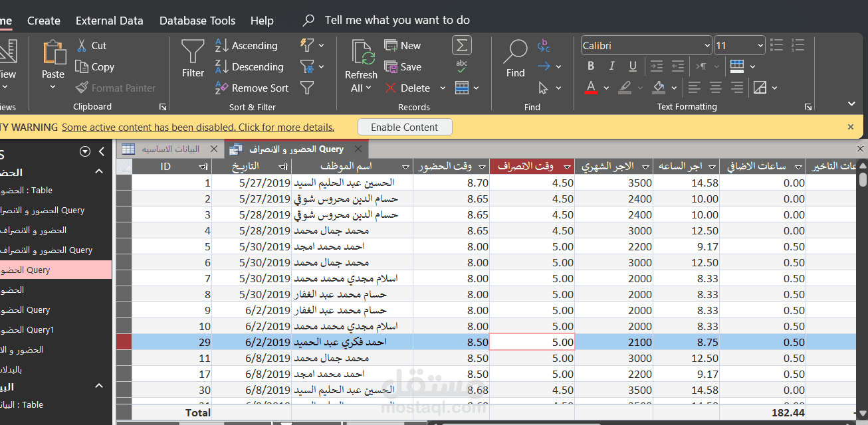Click the Find magnifier icon
The width and height of the screenshot is (868, 425).
(x=515, y=52)
